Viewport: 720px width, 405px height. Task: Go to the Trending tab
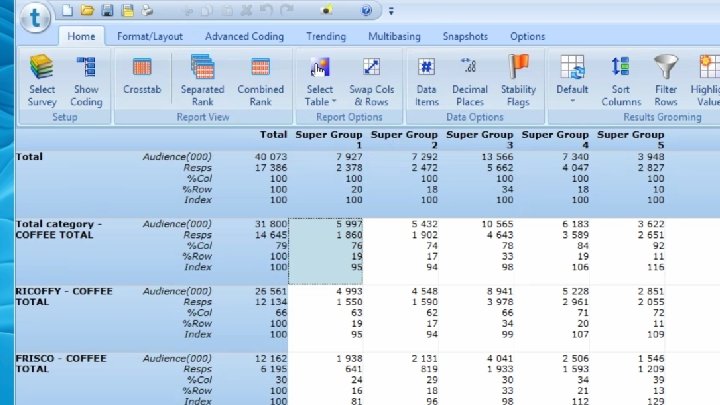326,36
